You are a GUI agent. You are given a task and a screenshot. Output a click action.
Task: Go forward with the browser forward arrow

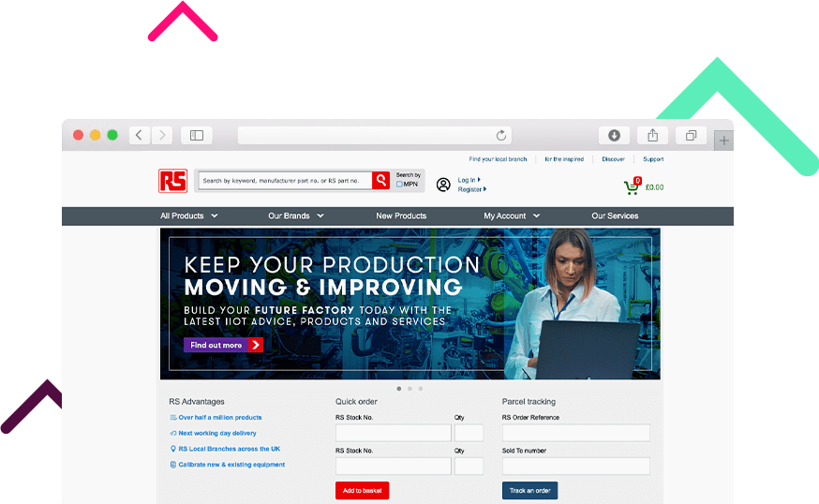point(162,135)
